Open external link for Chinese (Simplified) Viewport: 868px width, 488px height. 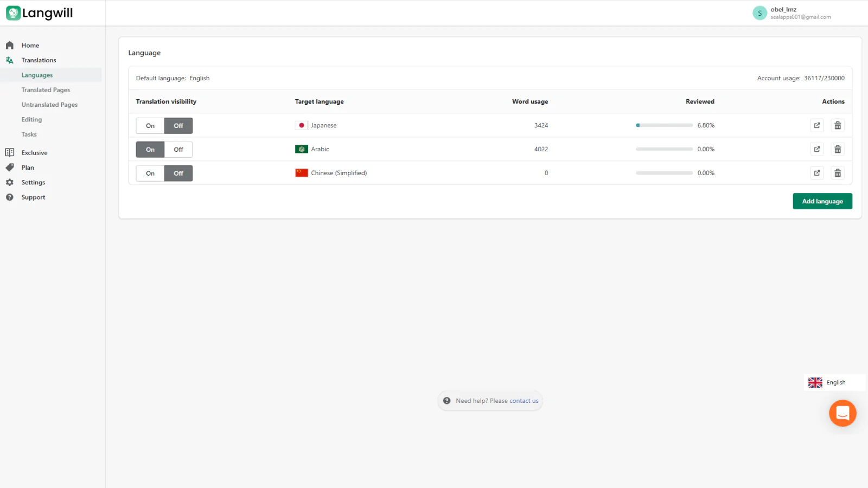click(x=817, y=173)
